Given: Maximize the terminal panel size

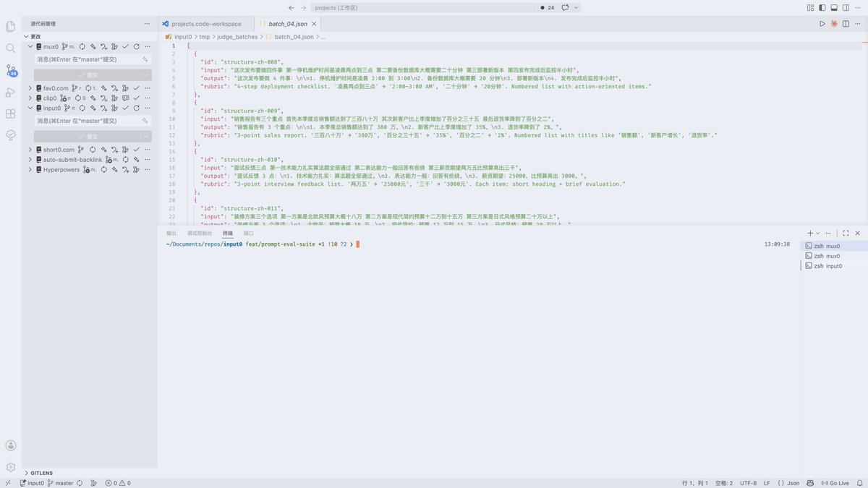Looking at the screenshot, I should tap(846, 233).
